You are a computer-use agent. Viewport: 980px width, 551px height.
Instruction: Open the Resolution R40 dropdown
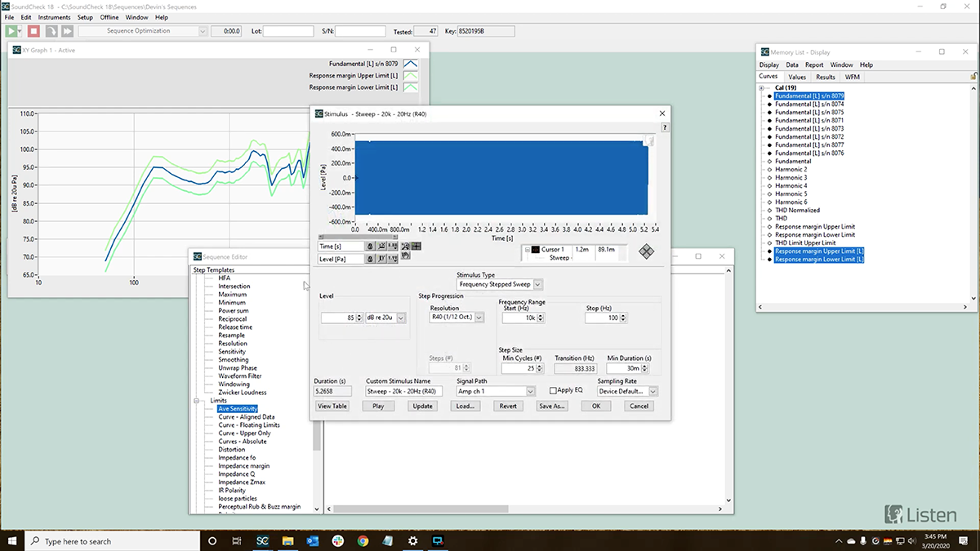coord(479,318)
